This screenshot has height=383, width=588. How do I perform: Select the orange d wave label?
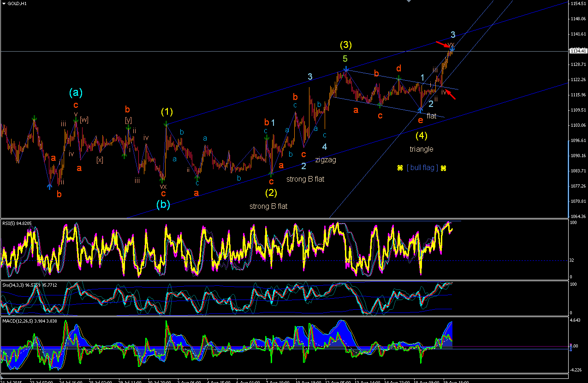(x=398, y=68)
